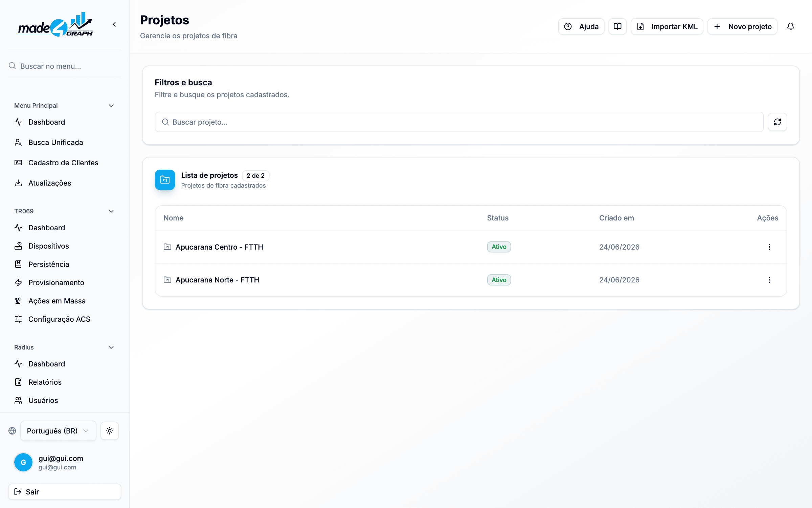Click project name Apucarana Norte - FTTH
Image resolution: width=812 pixels, height=508 pixels.
(217, 280)
